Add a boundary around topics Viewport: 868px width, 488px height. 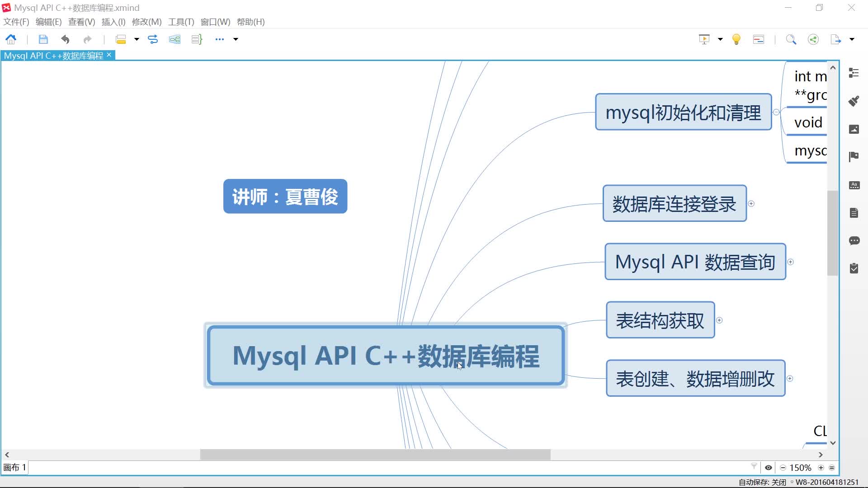[175, 39]
